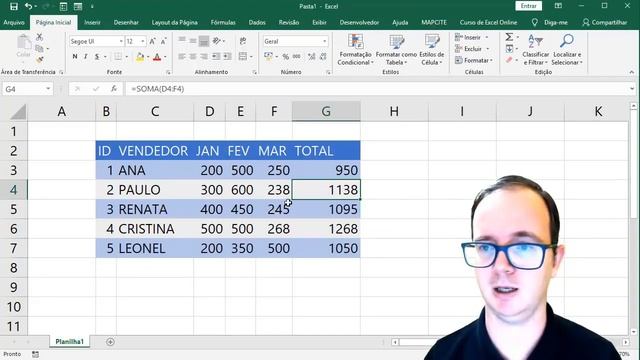The image size is (640, 360).
Task: Click the Inserir cells button
Action: 471,37
